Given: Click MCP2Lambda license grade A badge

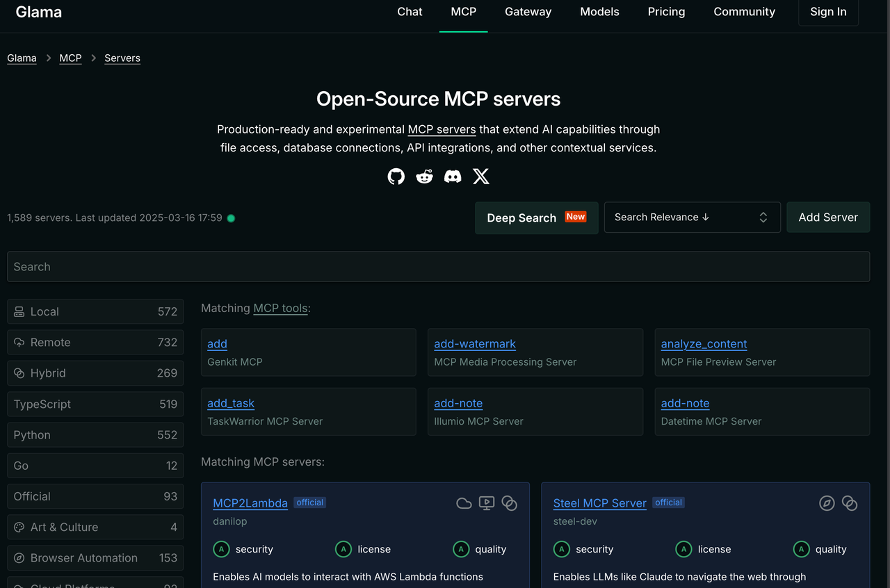Looking at the screenshot, I should coord(343,549).
